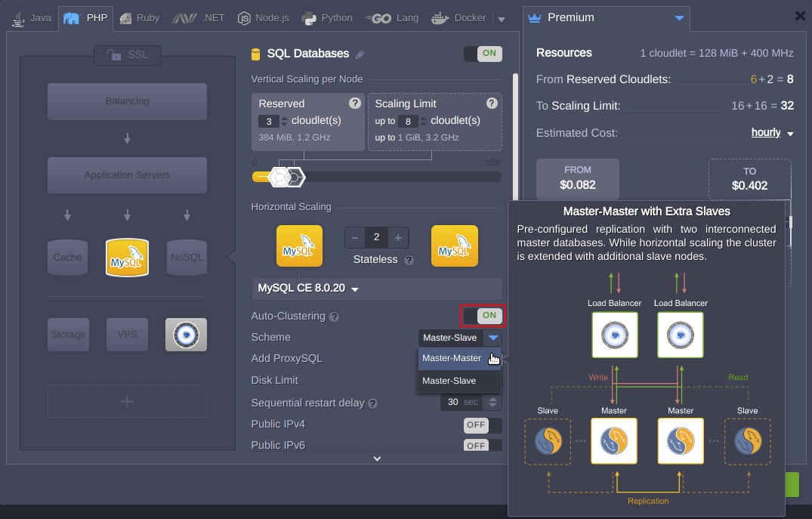Increase node count with plus button
The image size is (812, 519).
pos(398,237)
